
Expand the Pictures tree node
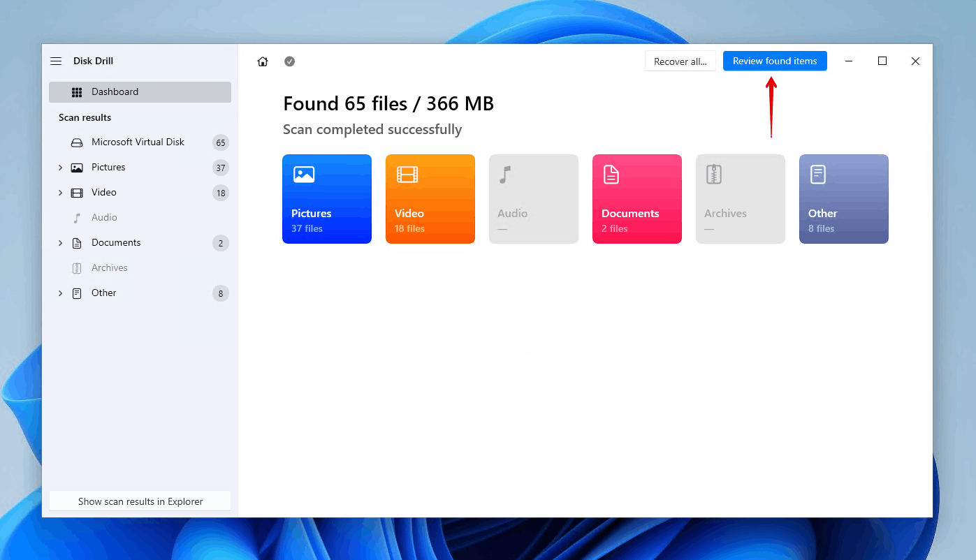pyautogui.click(x=60, y=168)
